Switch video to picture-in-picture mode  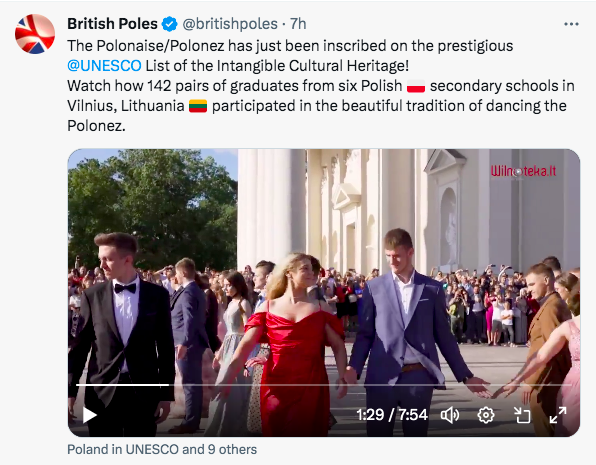click(x=522, y=415)
